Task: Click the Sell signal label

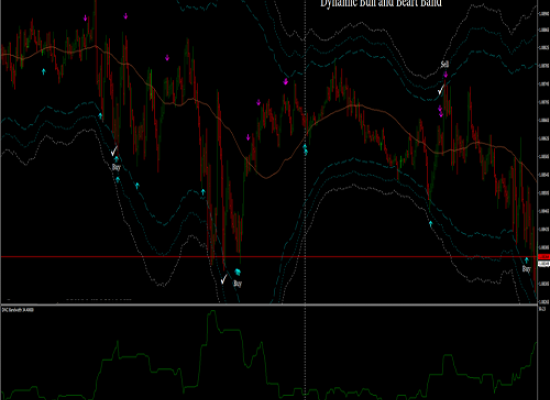Action: click(445, 64)
